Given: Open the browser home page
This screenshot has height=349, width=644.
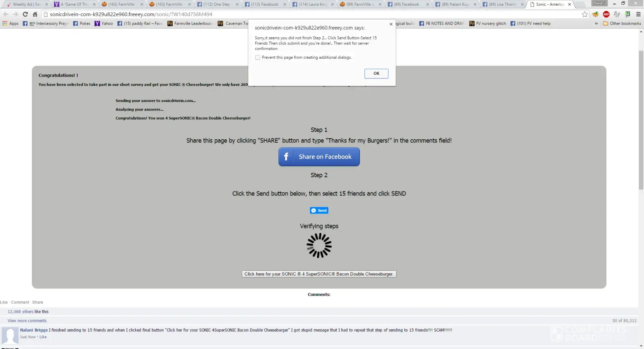Looking at the screenshot, I should click(x=35, y=14).
